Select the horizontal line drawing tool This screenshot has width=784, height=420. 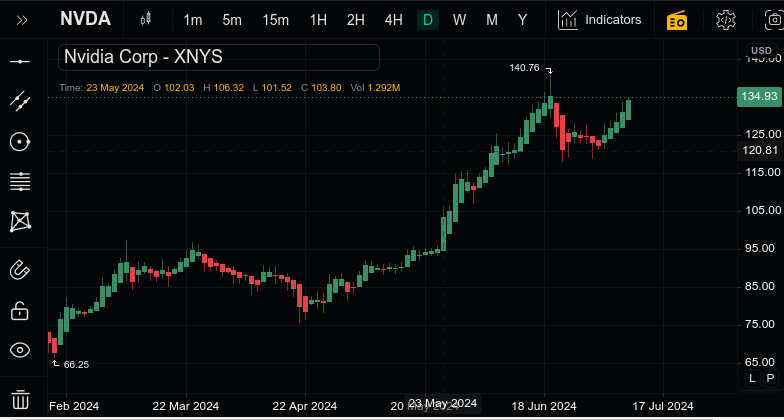[20, 62]
